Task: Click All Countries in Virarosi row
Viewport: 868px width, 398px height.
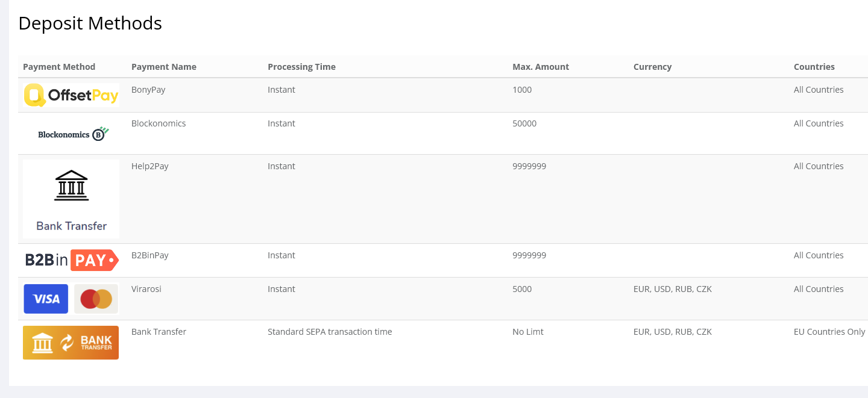Action: coord(819,289)
